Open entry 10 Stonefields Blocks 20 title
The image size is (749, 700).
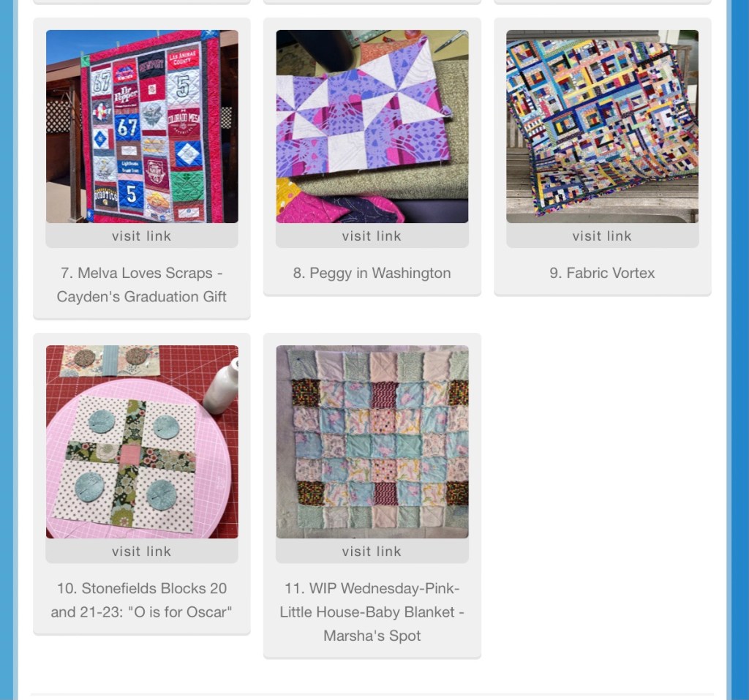tap(142, 588)
